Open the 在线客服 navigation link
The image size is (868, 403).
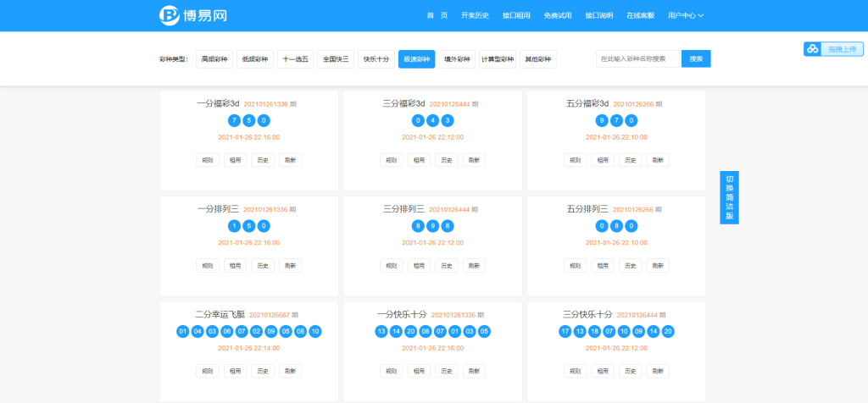[640, 16]
